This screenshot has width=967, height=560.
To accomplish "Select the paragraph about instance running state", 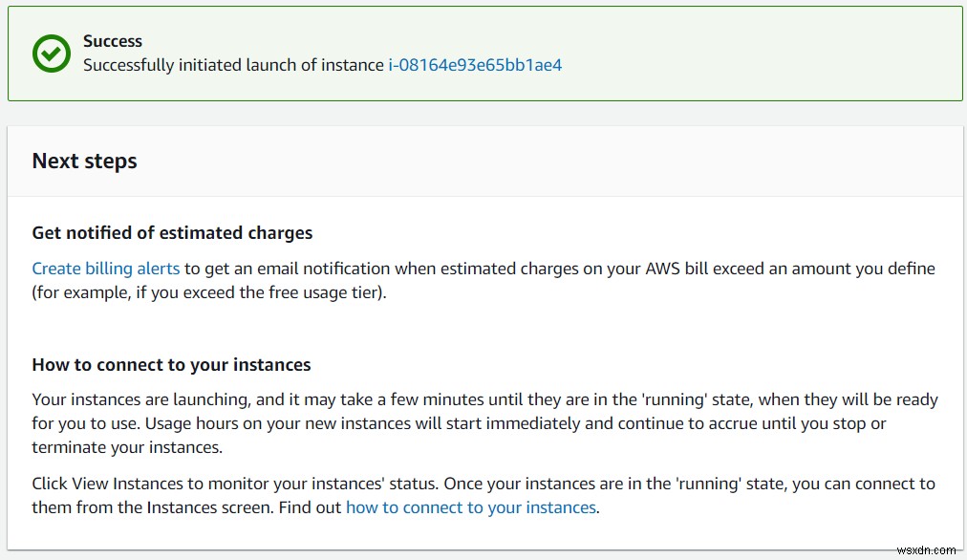I will coord(478,399).
